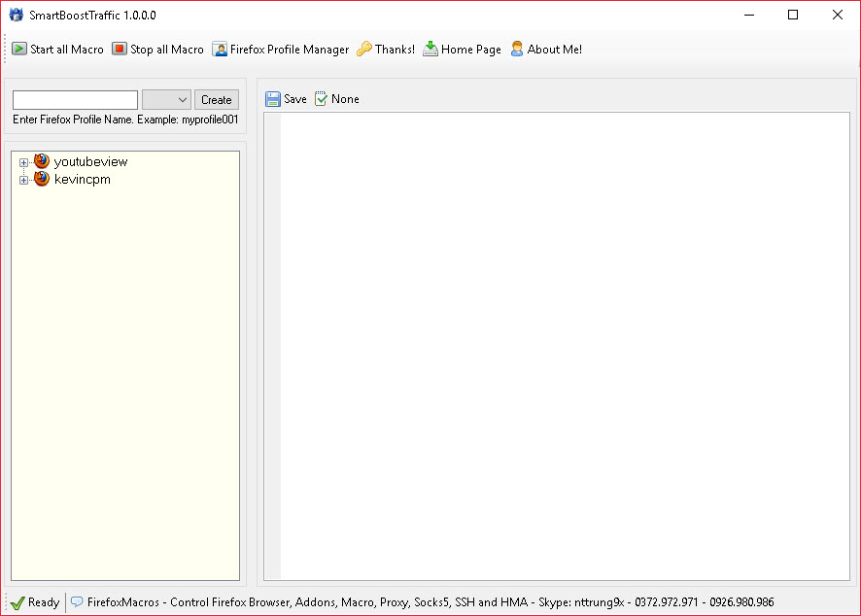Select the kevincpm profile label
The image size is (861, 616).
pos(82,179)
